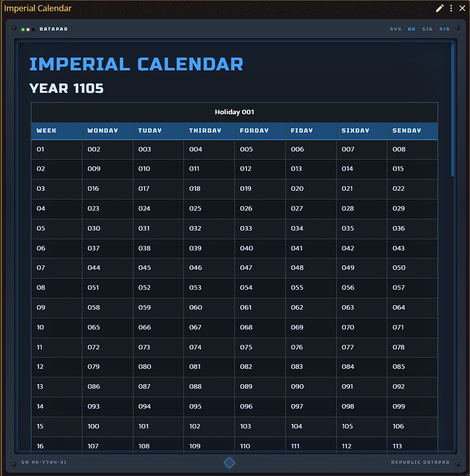The image size is (470, 476).
Task: Select day 085 cell
Action: 412,367
